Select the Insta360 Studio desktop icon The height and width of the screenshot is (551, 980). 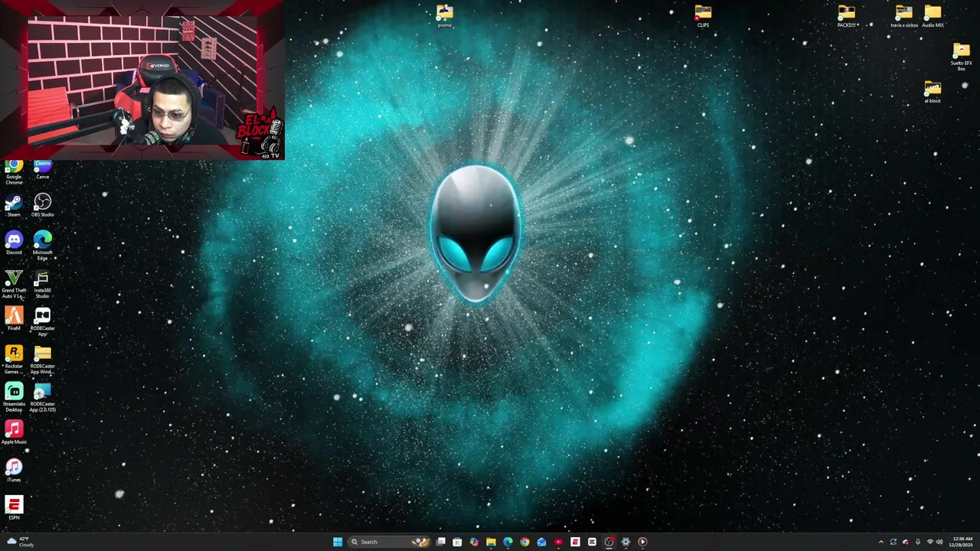pos(42,284)
